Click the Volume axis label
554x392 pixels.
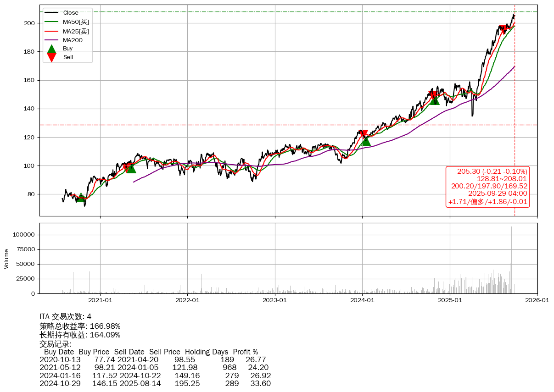pos(6,259)
